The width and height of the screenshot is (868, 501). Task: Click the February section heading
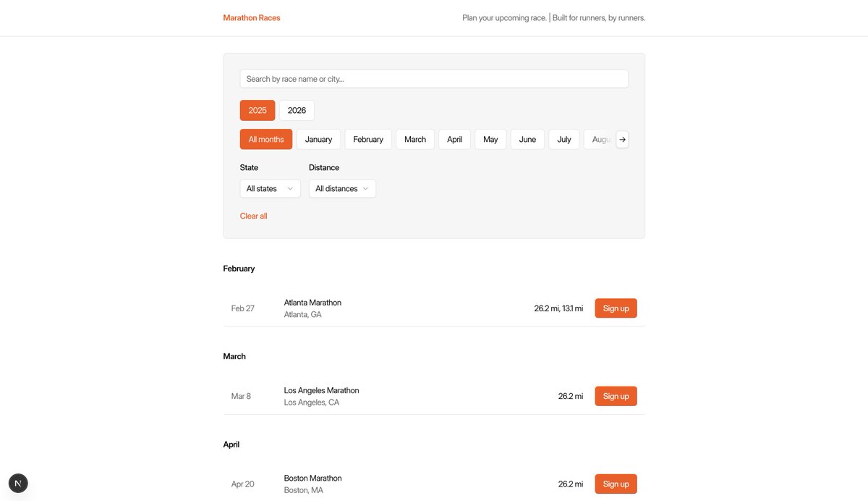coord(239,269)
